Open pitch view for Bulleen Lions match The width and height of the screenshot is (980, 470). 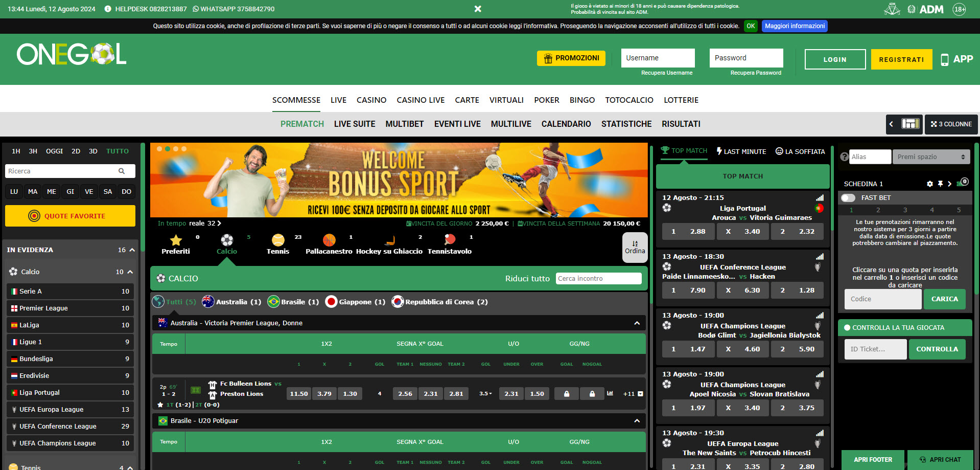(196, 390)
